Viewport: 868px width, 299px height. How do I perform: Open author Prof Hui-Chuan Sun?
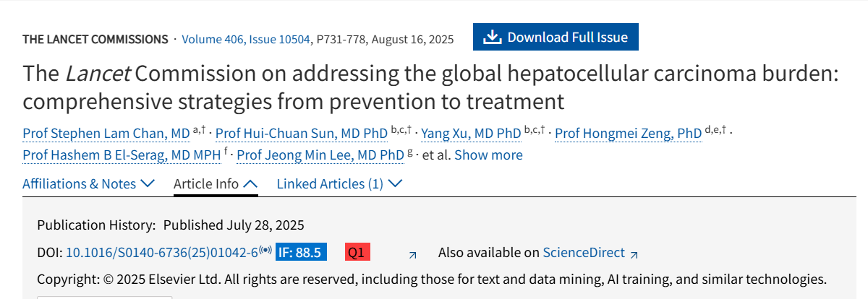[x=302, y=133]
